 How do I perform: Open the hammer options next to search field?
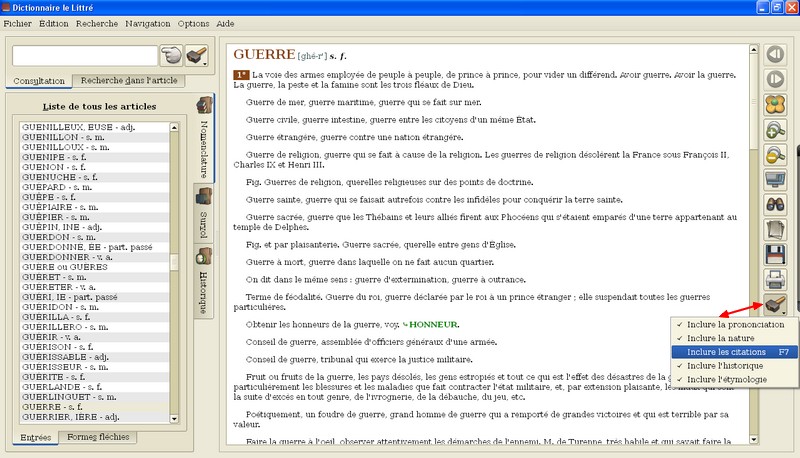196,55
